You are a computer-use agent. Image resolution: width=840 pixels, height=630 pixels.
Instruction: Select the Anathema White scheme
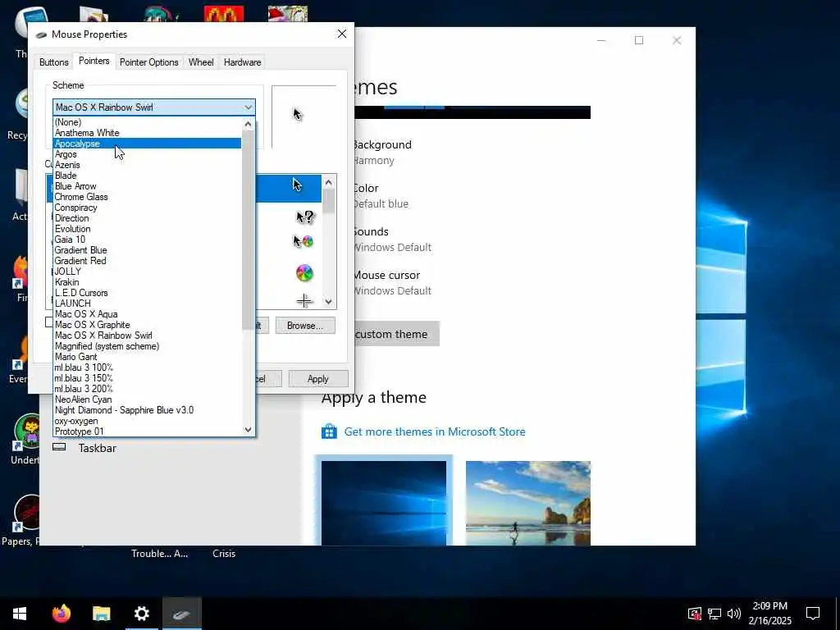pyautogui.click(x=148, y=133)
